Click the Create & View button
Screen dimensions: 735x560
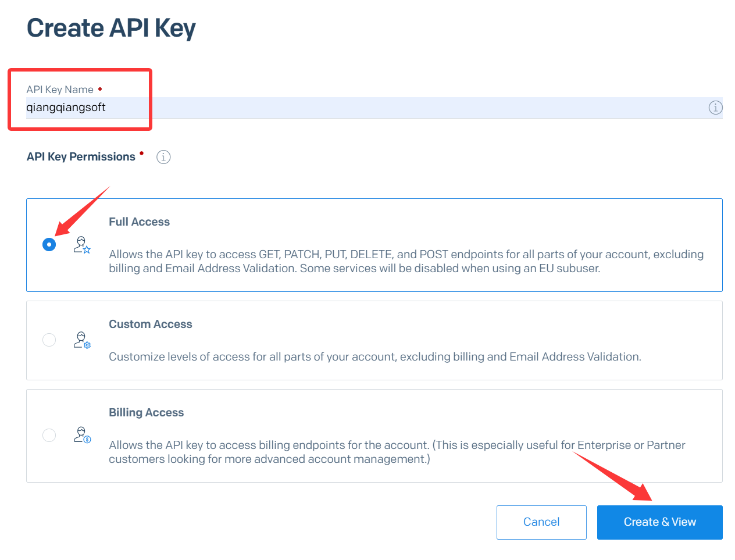coord(659,522)
